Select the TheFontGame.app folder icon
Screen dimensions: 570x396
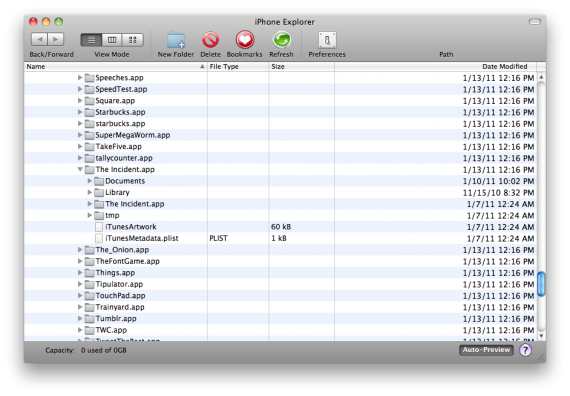(89, 261)
